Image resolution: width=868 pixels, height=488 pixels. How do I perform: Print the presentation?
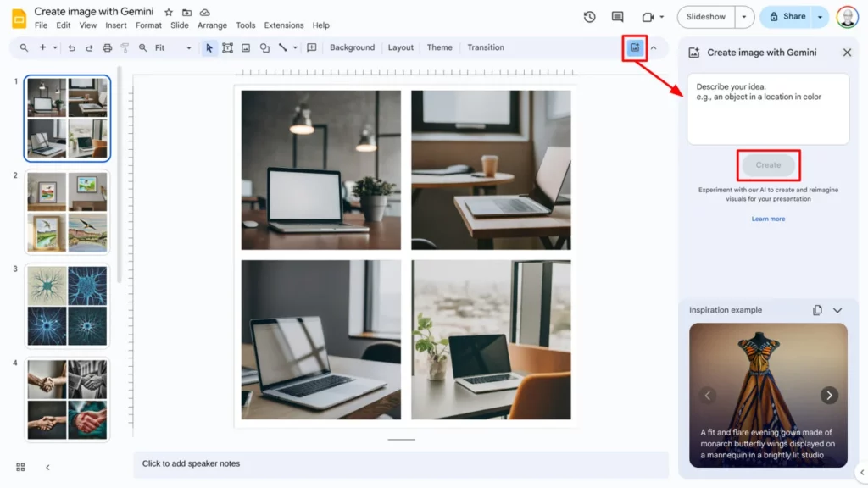coord(108,47)
